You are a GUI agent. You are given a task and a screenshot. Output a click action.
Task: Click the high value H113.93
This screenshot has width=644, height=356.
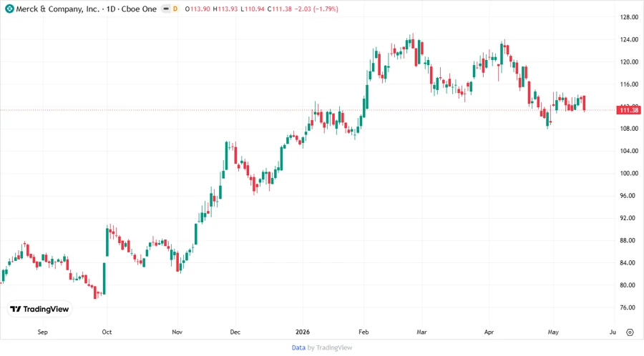(225, 9)
